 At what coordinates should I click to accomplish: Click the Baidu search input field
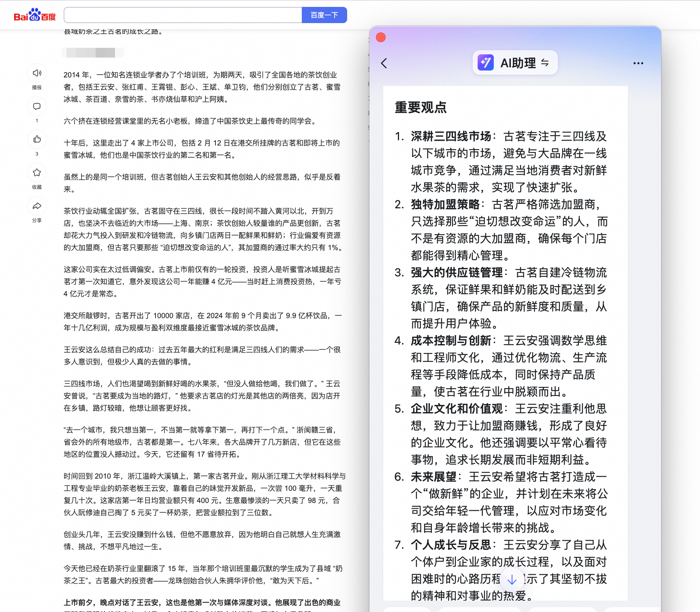(x=183, y=15)
